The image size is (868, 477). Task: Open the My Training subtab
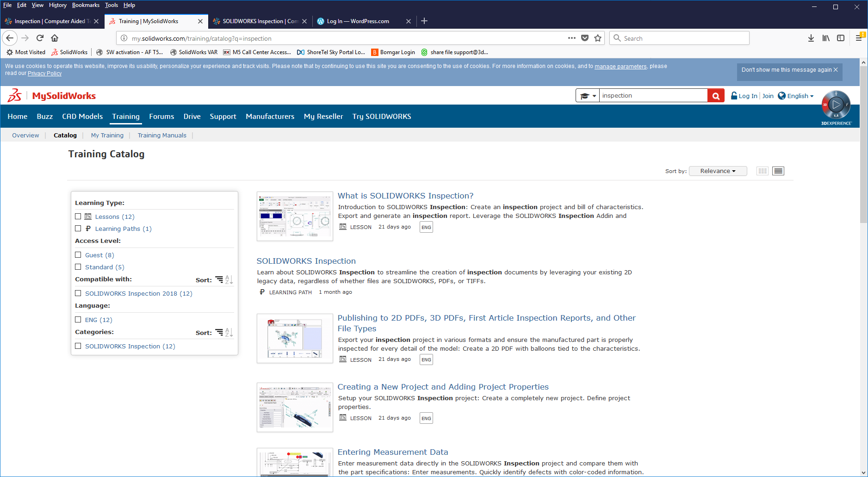pos(107,135)
